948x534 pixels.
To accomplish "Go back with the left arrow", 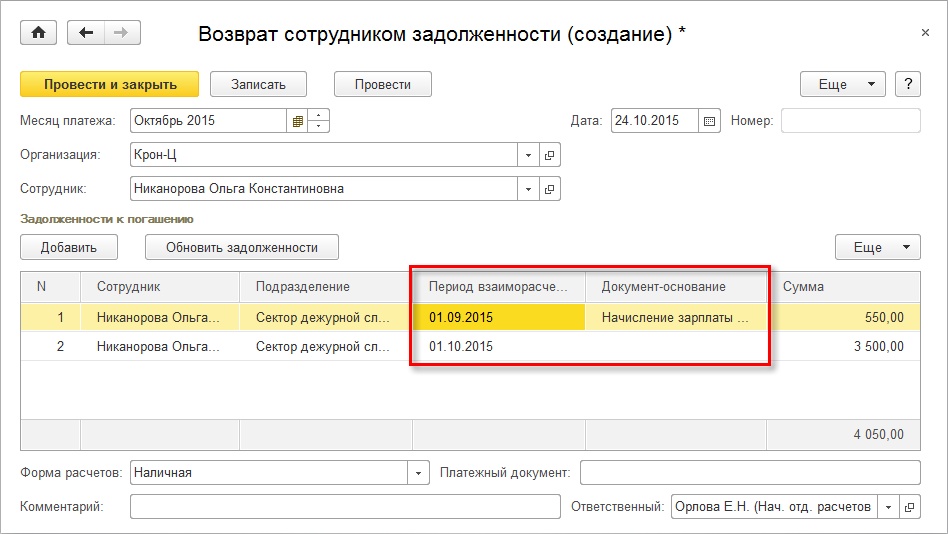I will [x=86, y=33].
